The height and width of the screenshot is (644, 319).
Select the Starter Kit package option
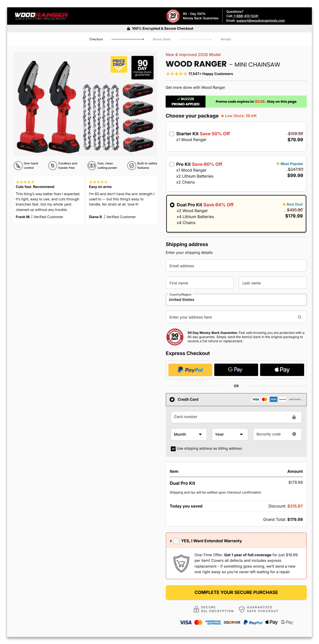pyautogui.click(x=236, y=137)
